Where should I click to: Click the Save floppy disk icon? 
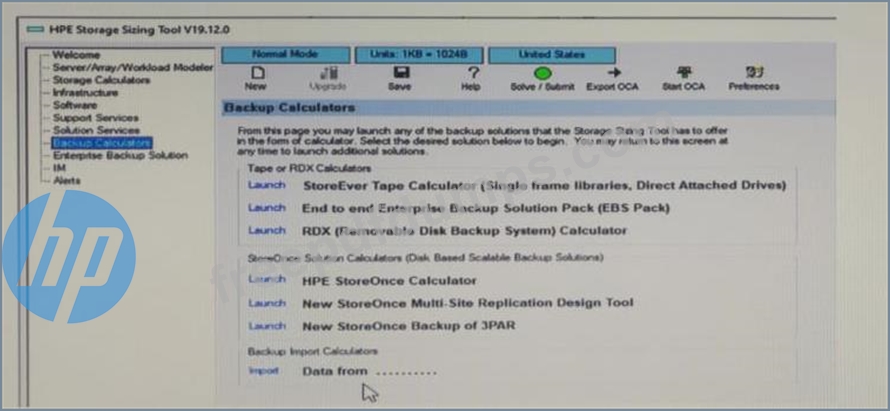pos(400,74)
